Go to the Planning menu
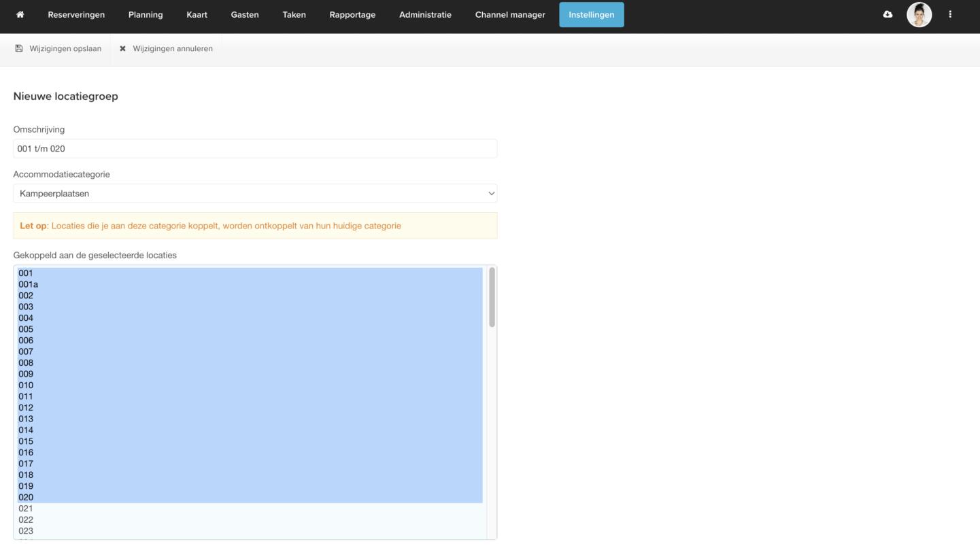980x550 pixels. click(146, 14)
